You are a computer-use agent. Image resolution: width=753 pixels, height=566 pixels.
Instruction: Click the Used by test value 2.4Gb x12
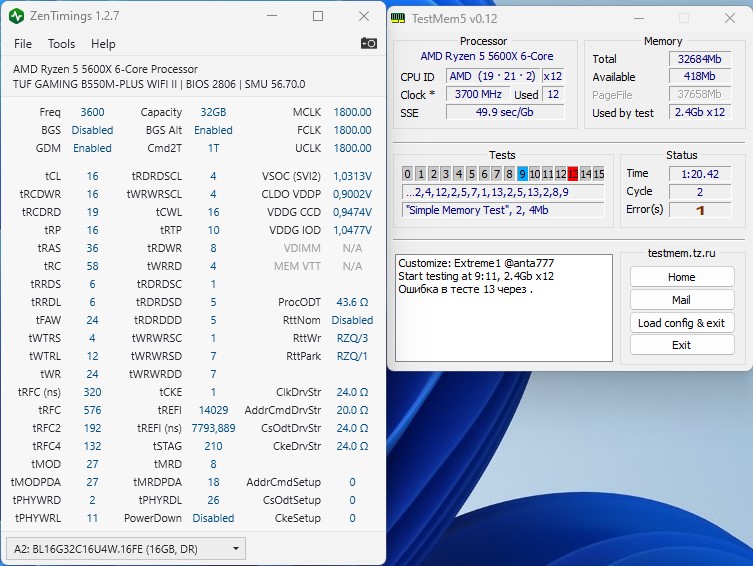(700, 112)
